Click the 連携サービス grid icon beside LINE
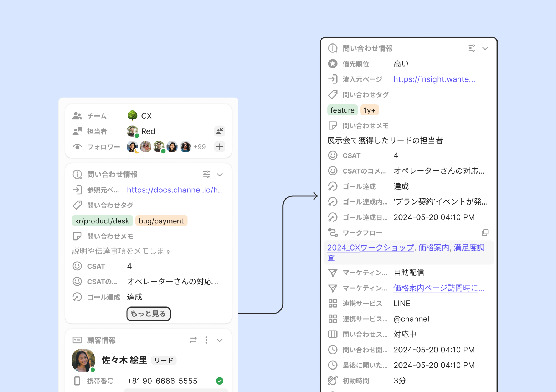 click(333, 303)
